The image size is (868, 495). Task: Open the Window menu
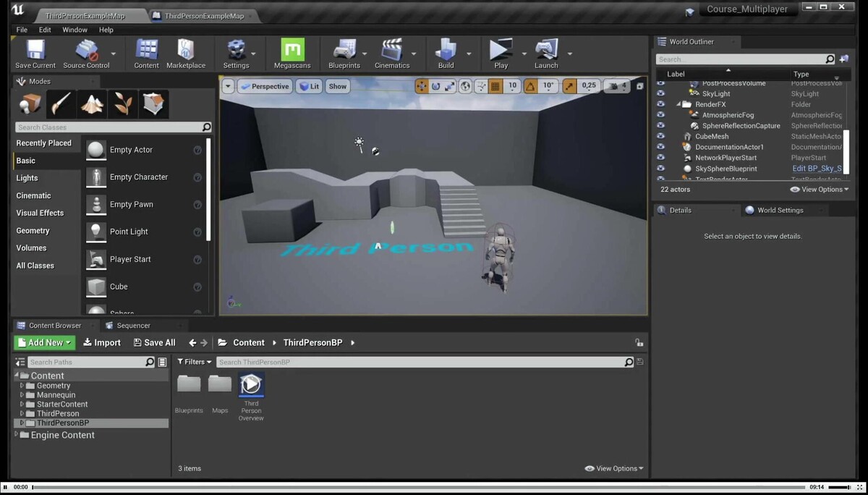pyautogui.click(x=75, y=30)
